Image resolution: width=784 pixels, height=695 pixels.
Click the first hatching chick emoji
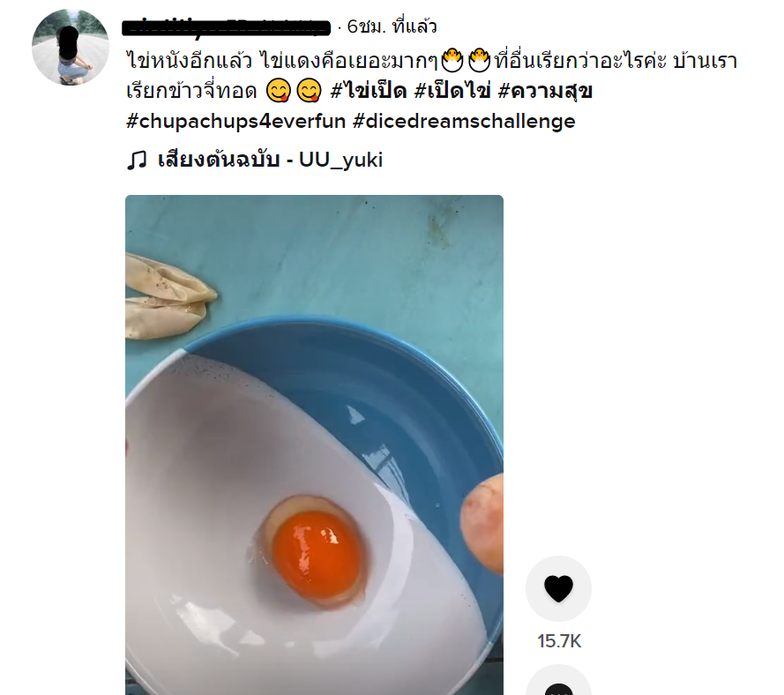pos(452,61)
